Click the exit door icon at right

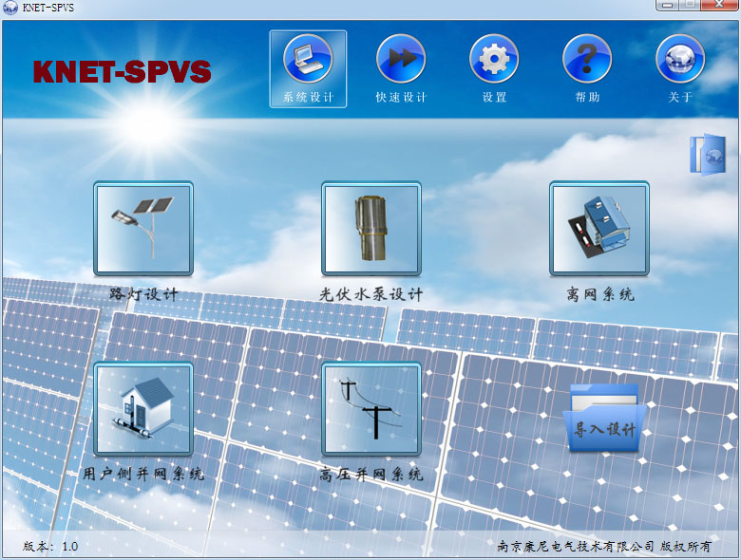tap(707, 155)
